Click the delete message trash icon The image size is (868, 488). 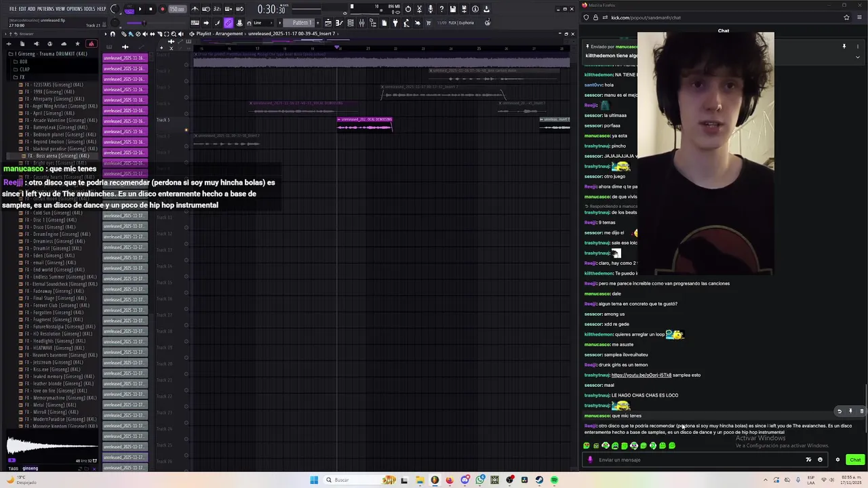coord(862,411)
